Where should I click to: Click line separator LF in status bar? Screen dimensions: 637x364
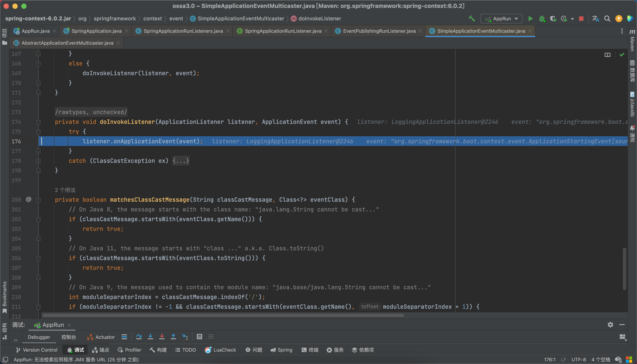pyautogui.click(x=563, y=360)
